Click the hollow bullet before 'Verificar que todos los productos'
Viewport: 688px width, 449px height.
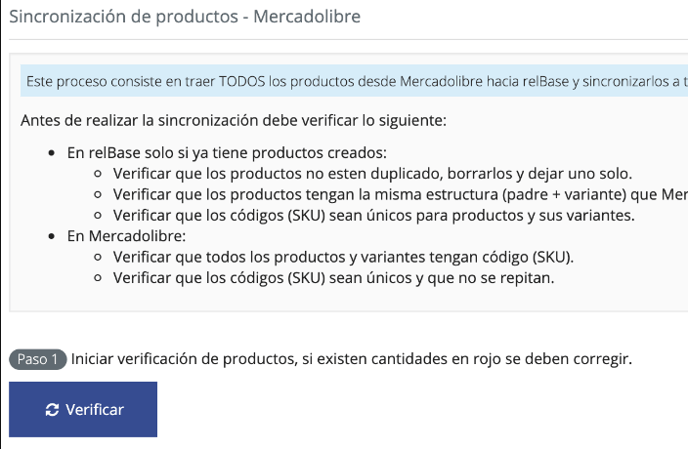click(98, 257)
